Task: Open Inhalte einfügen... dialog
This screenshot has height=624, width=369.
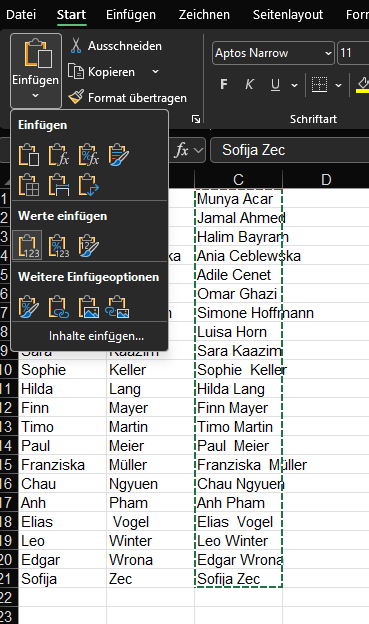Action: [96, 336]
